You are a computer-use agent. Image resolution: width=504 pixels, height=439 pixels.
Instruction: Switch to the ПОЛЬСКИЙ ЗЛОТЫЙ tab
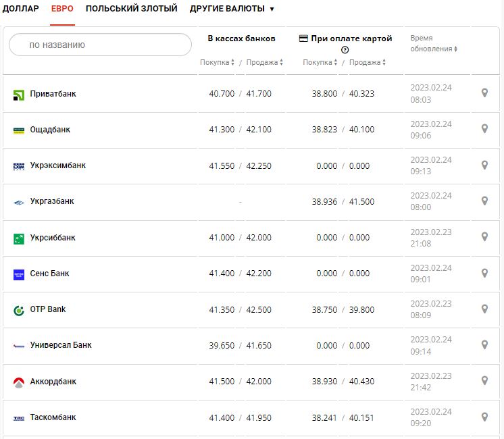pyautogui.click(x=131, y=9)
